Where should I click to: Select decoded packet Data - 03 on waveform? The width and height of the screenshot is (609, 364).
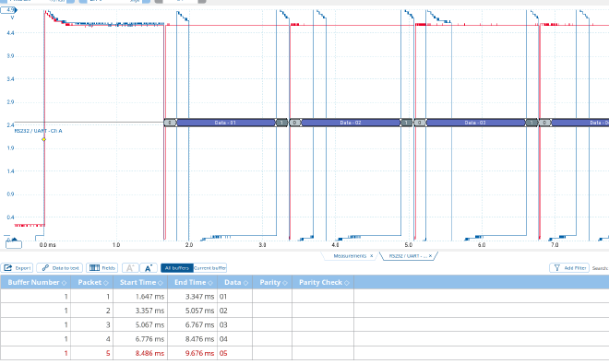click(475, 123)
